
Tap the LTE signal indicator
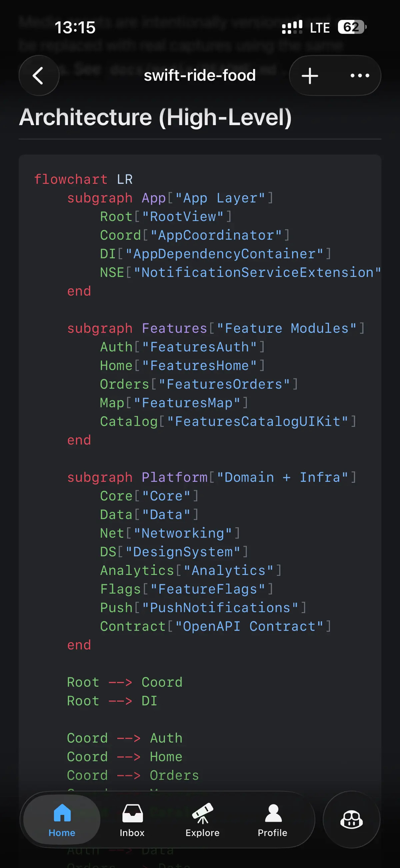(319, 28)
